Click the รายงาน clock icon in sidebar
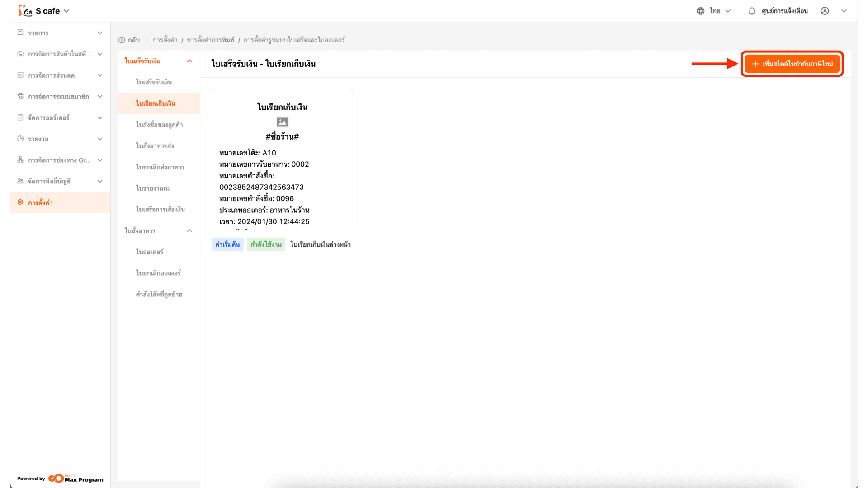This screenshot has height=488, width=868. [x=20, y=139]
